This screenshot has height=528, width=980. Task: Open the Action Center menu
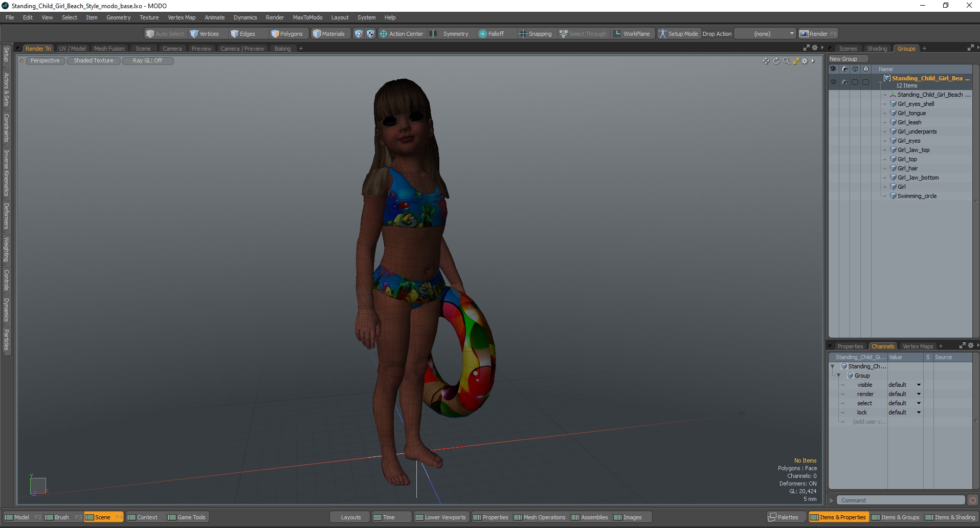402,34
